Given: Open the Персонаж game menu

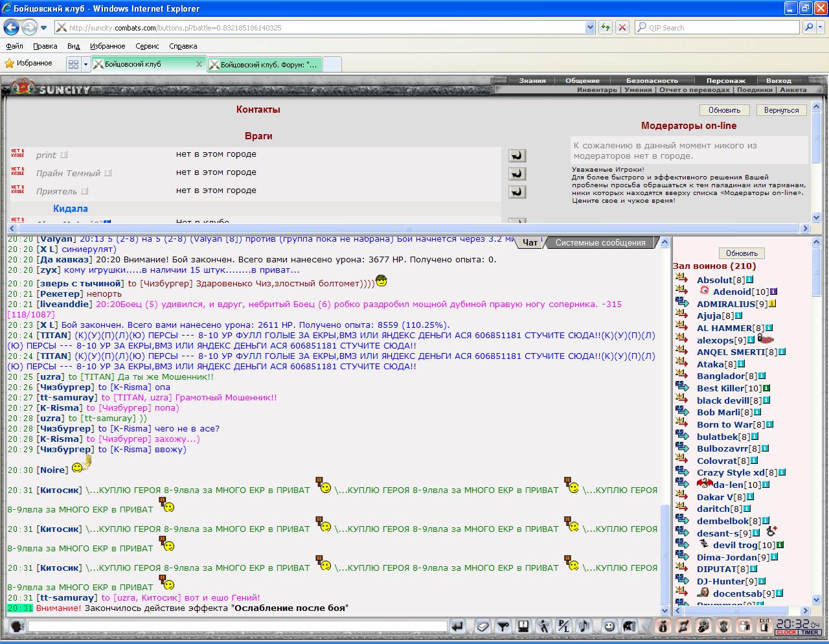Looking at the screenshot, I should [x=725, y=80].
